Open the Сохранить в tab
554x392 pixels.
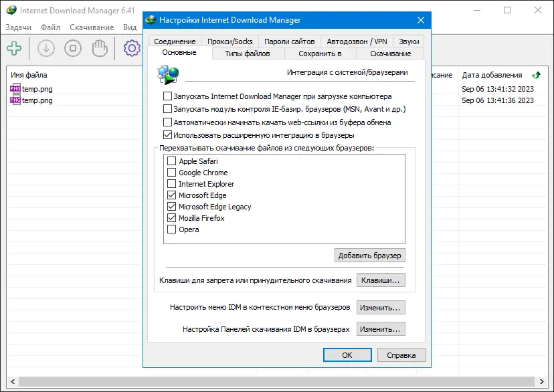click(320, 54)
